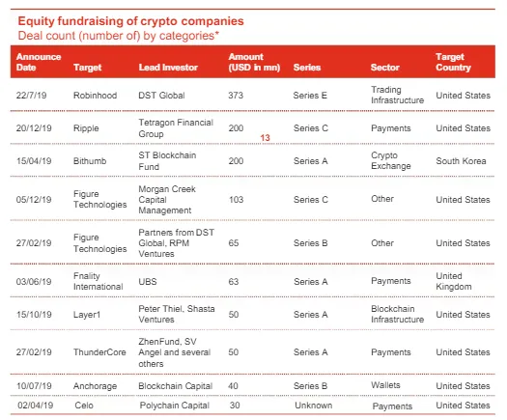This screenshot has width=507, height=420.
Task: Click the red number 13 annotation
Action: (266, 138)
